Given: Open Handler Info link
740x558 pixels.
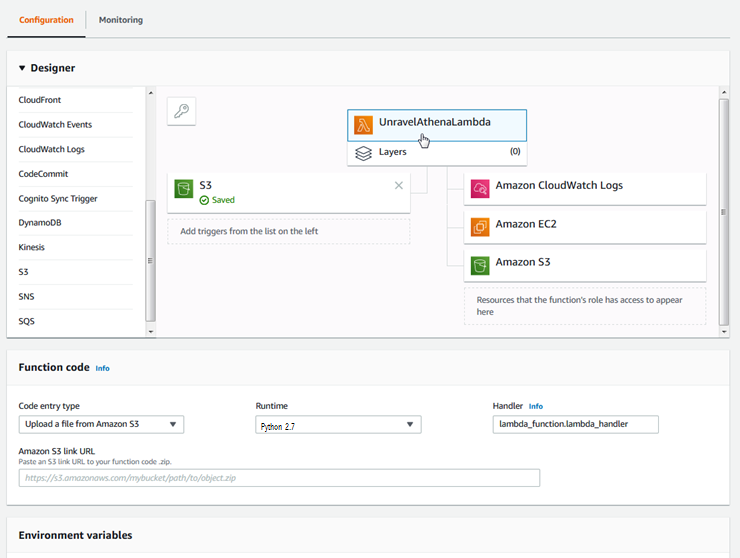Looking at the screenshot, I should 536,406.
